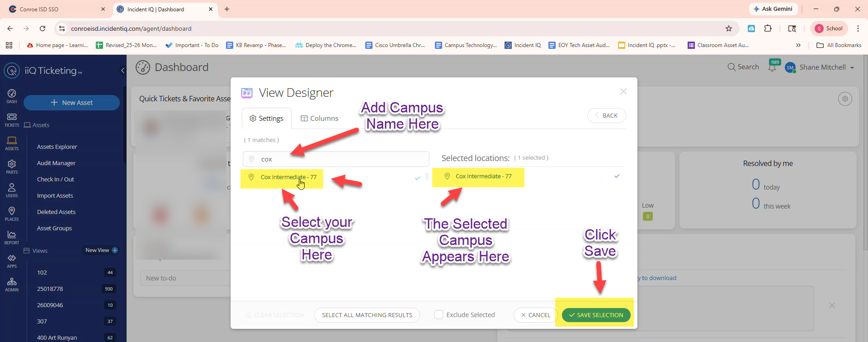Open Chrome menu three dots
The height and width of the screenshot is (342, 868).
click(x=858, y=28)
